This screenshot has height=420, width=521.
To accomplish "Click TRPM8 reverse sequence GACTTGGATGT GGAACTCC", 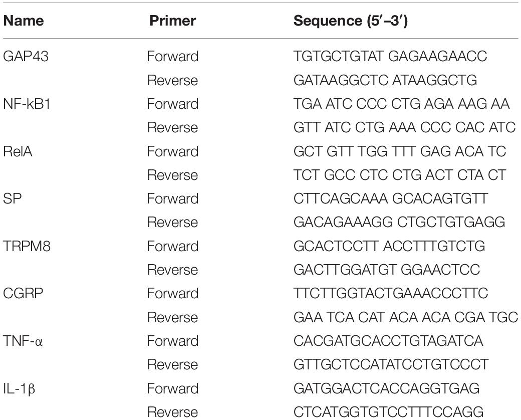I will 387,270.
